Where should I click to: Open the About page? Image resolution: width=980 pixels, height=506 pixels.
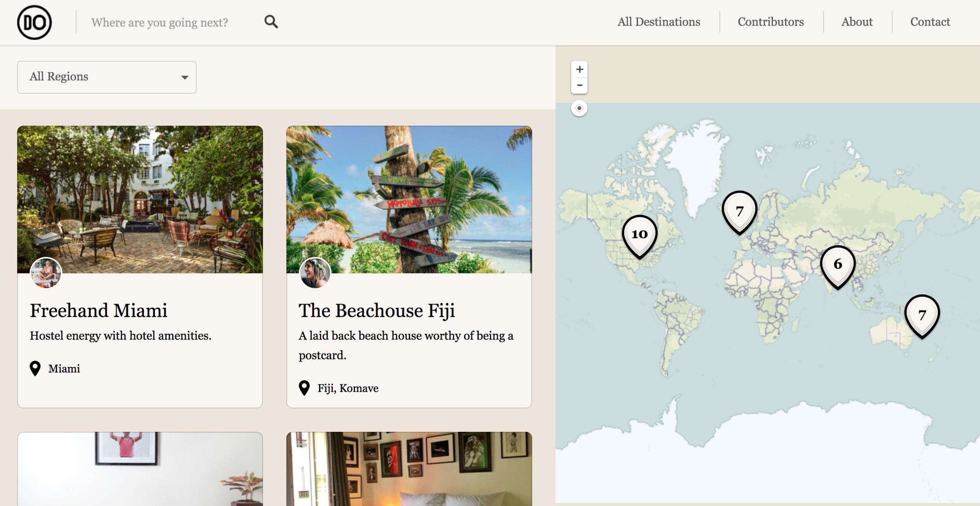point(857,22)
